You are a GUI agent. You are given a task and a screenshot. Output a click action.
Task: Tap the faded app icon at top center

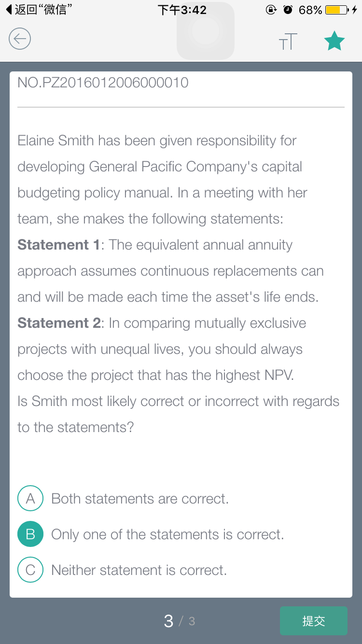[x=206, y=31]
